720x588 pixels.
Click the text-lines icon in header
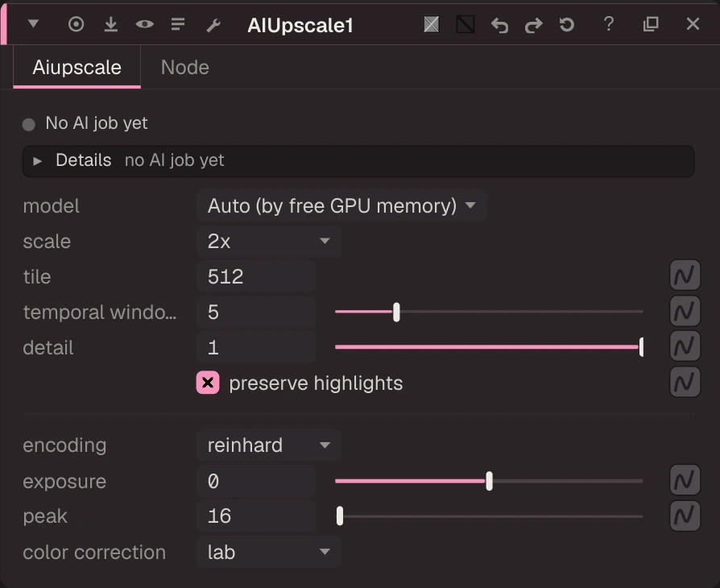178,24
